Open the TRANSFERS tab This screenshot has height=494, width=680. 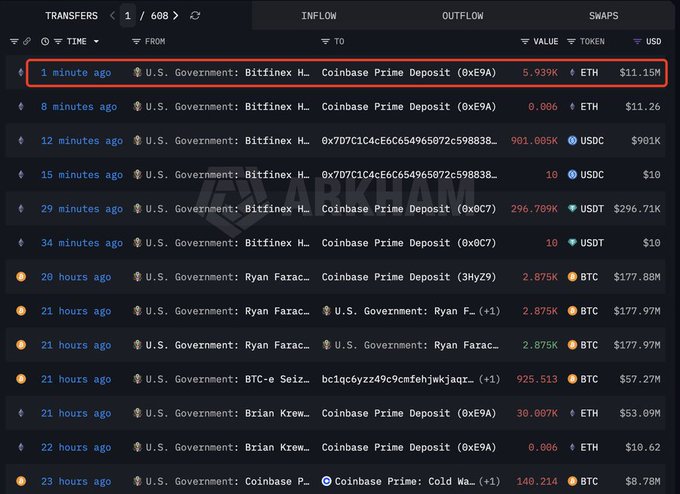coord(72,16)
